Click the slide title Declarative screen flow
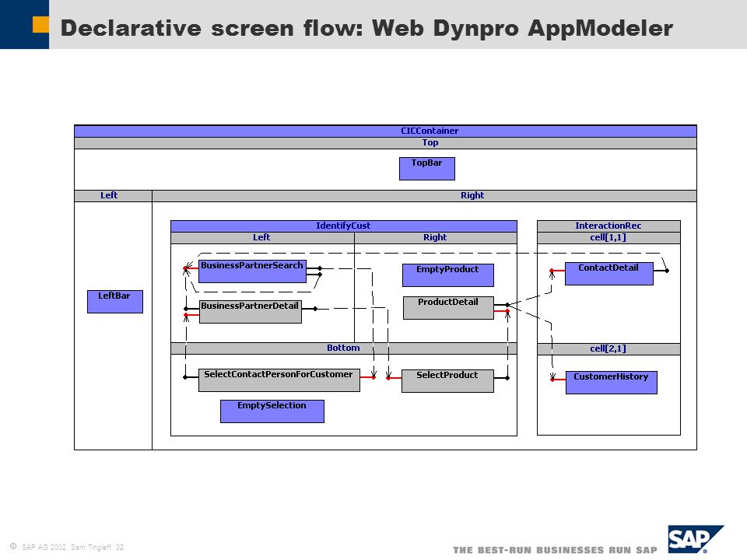The width and height of the screenshot is (747, 560). (366, 28)
